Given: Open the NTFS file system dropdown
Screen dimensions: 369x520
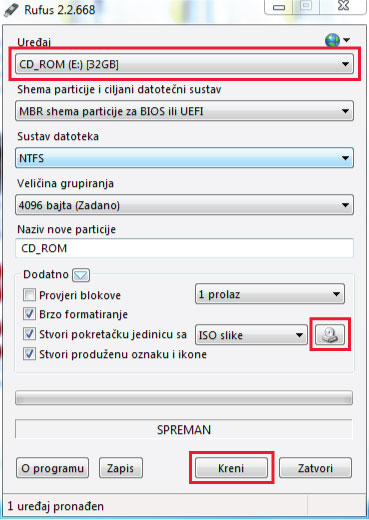Looking at the screenshot, I should (184, 158).
